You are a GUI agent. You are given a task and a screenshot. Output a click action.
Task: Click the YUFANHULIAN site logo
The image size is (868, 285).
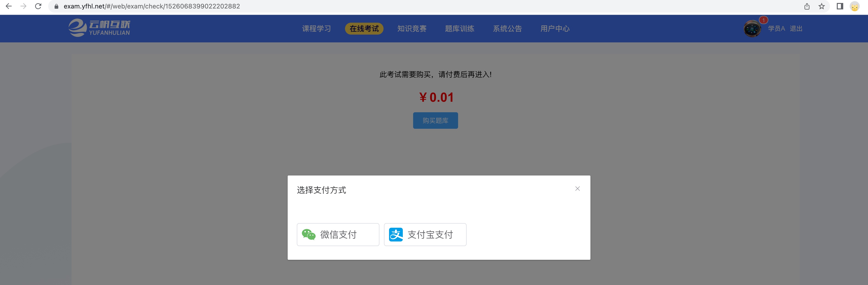pos(99,27)
